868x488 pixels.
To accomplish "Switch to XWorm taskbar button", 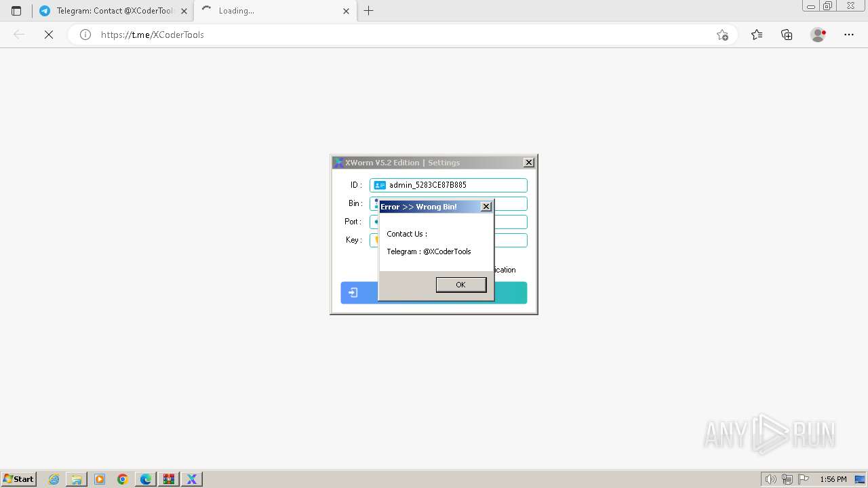I will pyautogui.click(x=192, y=479).
